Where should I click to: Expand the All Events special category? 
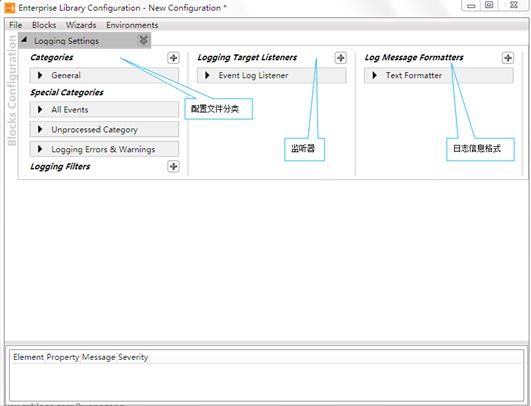(x=40, y=109)
